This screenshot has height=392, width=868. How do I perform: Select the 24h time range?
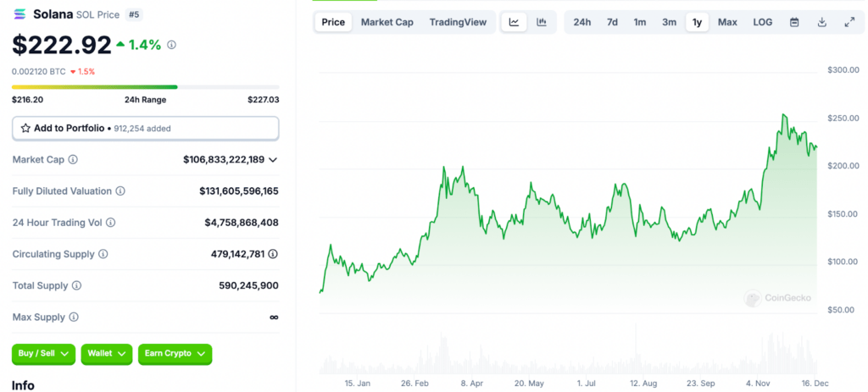click(582, 22)
